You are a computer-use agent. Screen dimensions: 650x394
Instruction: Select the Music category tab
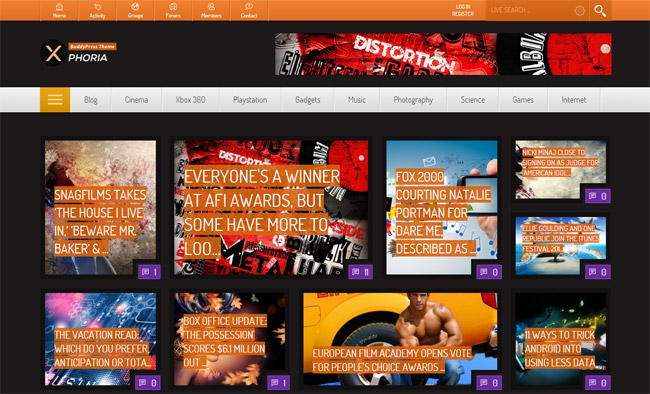tap(357, 100)
